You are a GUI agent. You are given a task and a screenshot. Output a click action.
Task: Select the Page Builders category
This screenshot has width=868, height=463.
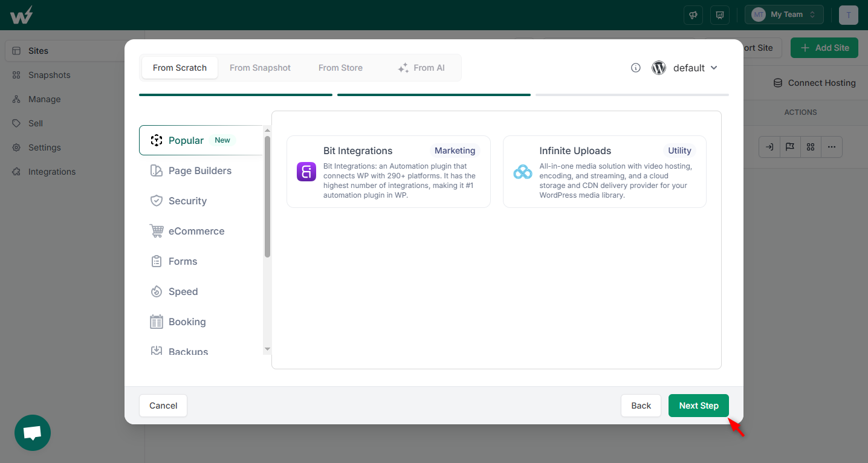(201, 170)
